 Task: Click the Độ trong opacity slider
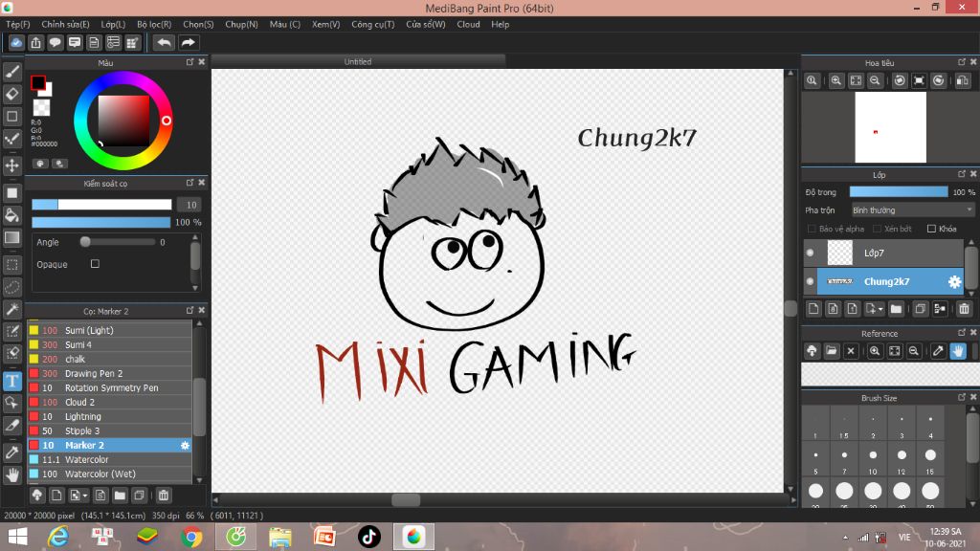pos(898,191)
